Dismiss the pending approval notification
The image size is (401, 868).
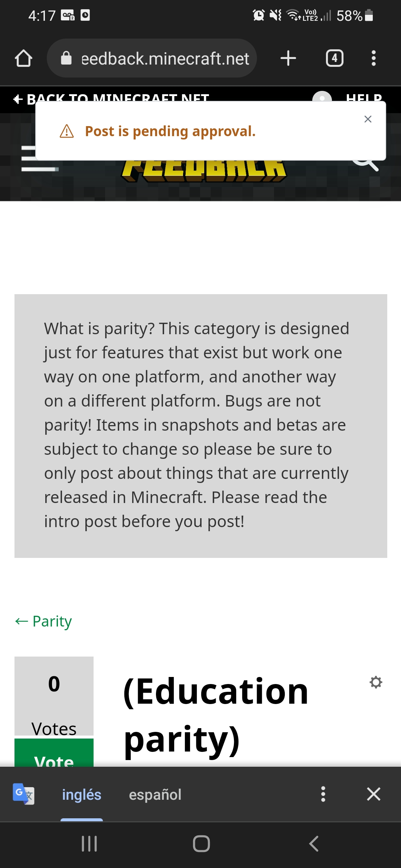click(x=368, y=119)
